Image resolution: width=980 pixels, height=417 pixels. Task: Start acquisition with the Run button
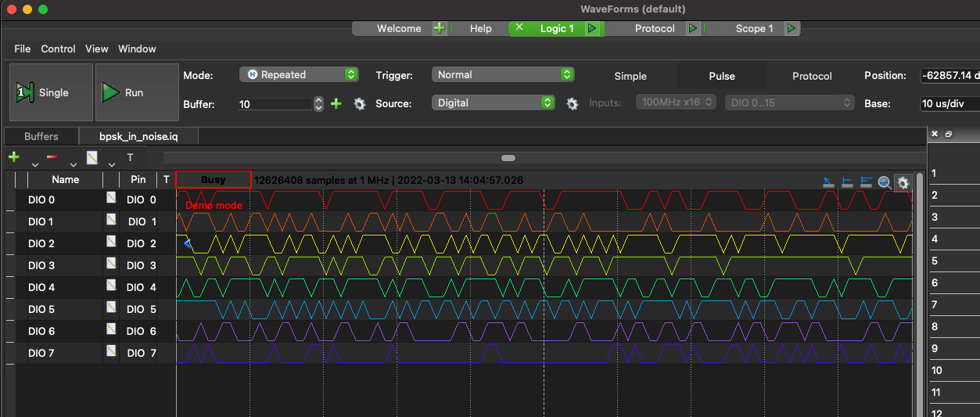tap(137, 92)
